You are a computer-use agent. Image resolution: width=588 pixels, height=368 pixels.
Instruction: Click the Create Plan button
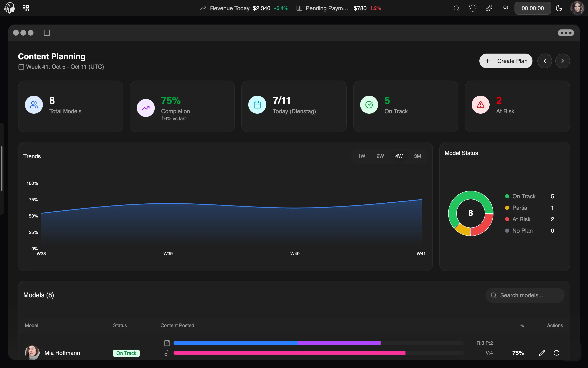coord(506,61)
